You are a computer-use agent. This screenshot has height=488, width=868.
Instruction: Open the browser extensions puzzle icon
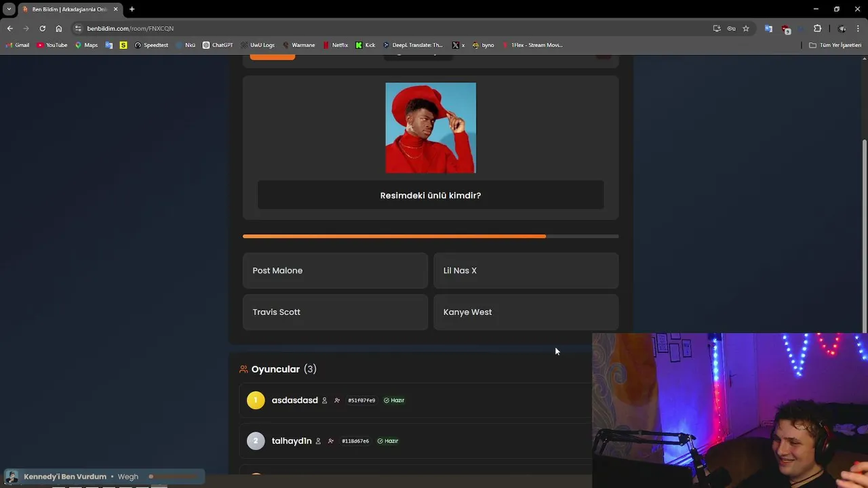point(817,28)
